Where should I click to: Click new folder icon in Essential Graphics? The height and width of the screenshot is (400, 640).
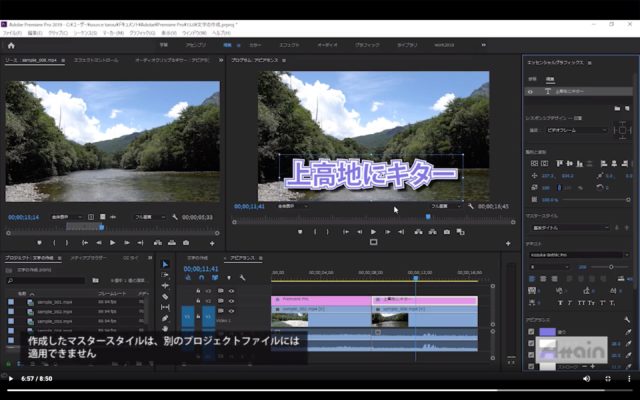pos(618,108)
